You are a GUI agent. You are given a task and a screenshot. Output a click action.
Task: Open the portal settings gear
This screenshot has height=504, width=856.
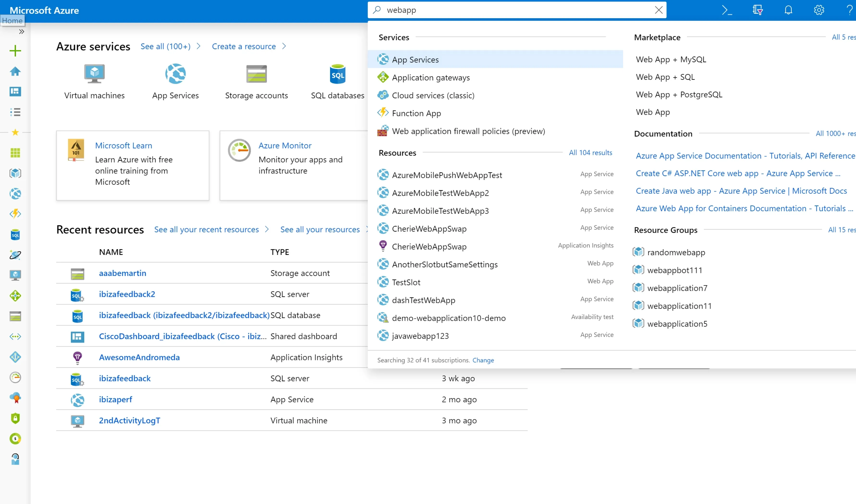click(x=819, y=10)
